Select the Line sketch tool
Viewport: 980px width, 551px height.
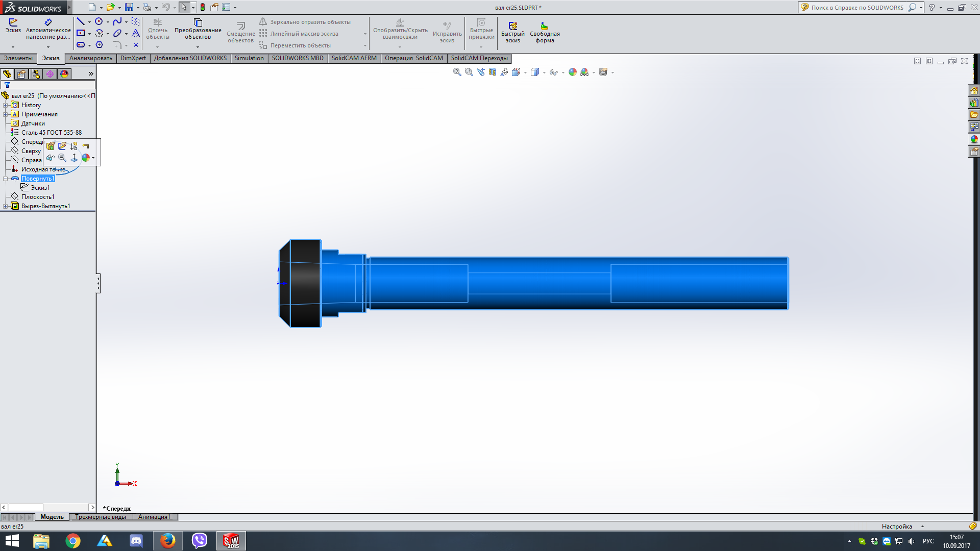(81, 21)
